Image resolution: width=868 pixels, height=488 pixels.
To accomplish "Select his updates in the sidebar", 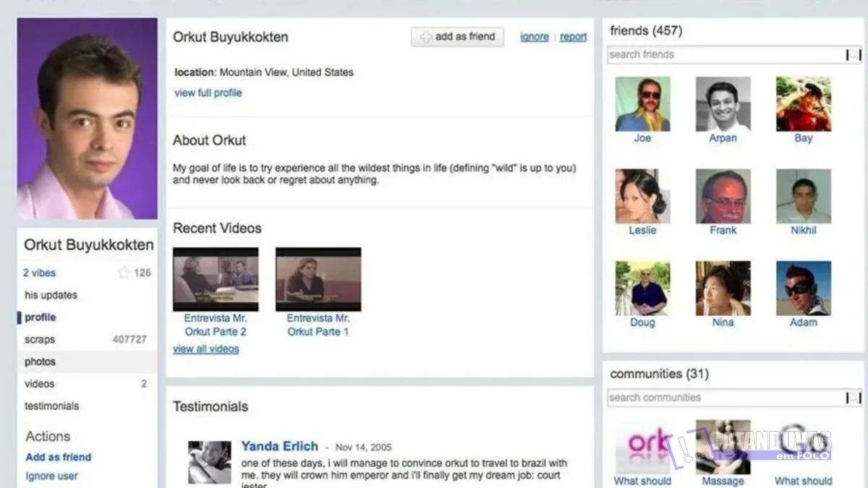I will [x=51, y=295].
